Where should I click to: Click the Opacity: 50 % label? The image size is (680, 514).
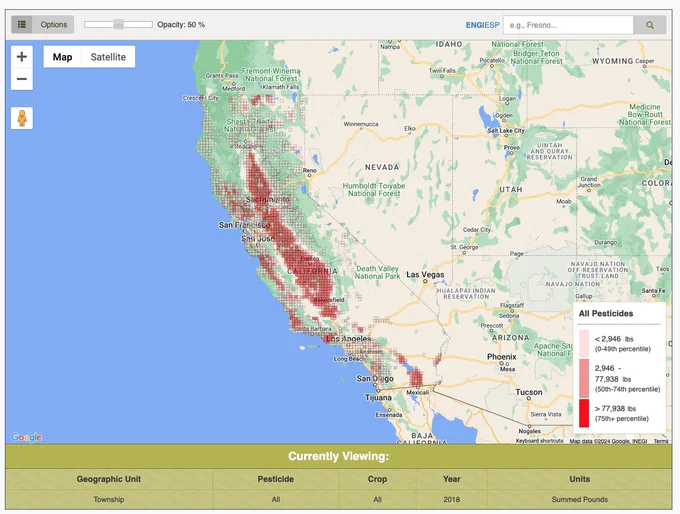coord(181,25)
